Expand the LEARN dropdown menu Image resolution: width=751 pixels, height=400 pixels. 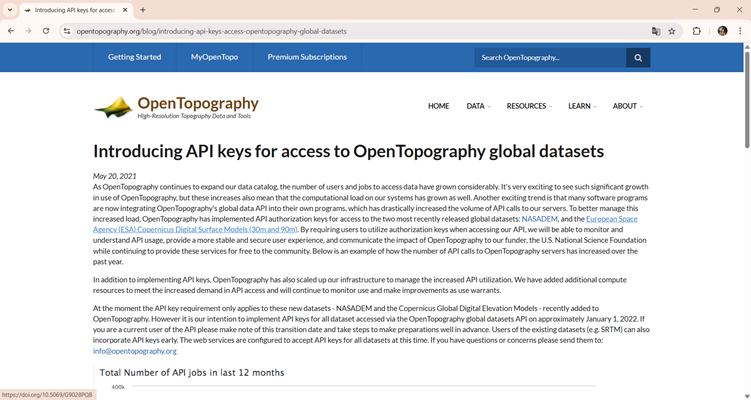[582, 106]
